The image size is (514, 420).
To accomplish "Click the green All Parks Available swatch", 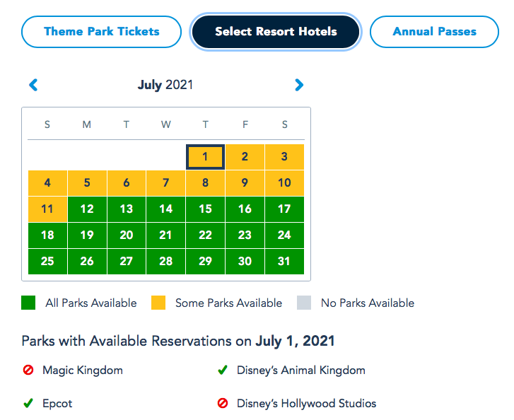I will [28, 303].
